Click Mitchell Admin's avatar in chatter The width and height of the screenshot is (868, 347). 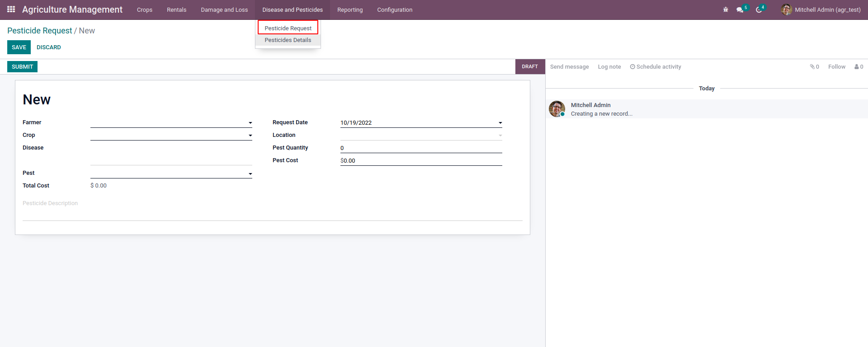557,109
